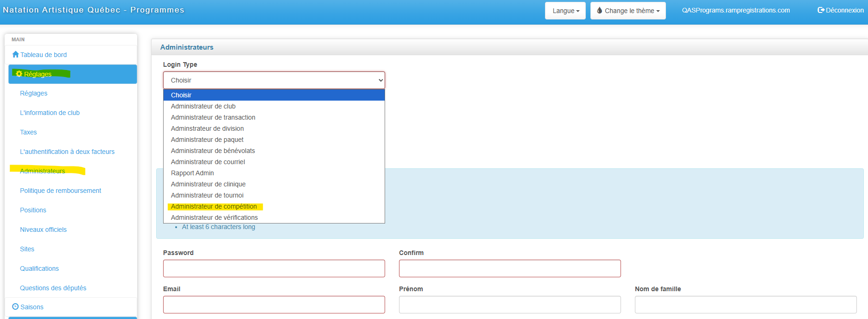Focus the Password input field
Viewport: 868px width, 319px height.
[273, 268]
